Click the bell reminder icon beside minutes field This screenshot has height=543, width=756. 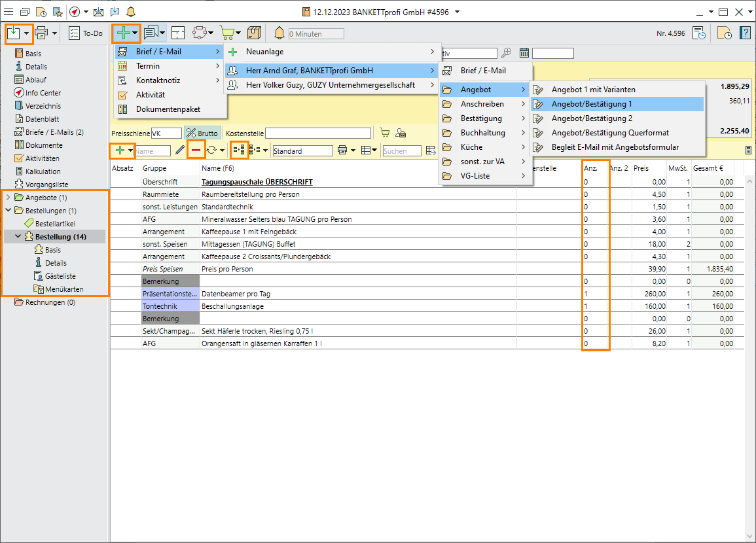(279, 33)
